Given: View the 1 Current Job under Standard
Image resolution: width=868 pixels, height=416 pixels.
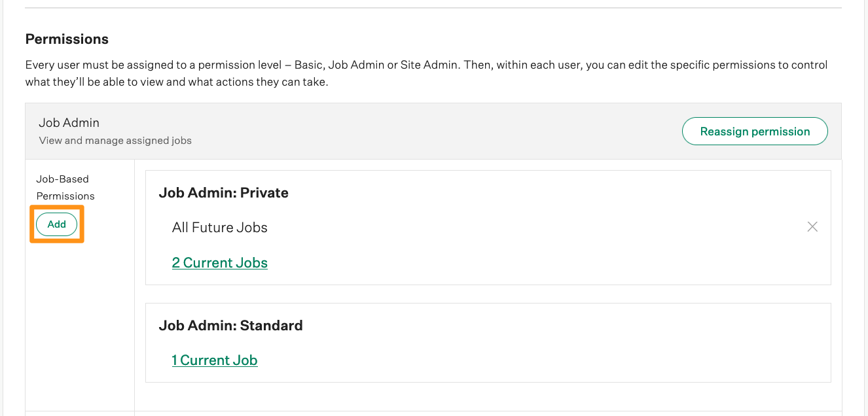Looking at the screenshot, I should [214, 360].
